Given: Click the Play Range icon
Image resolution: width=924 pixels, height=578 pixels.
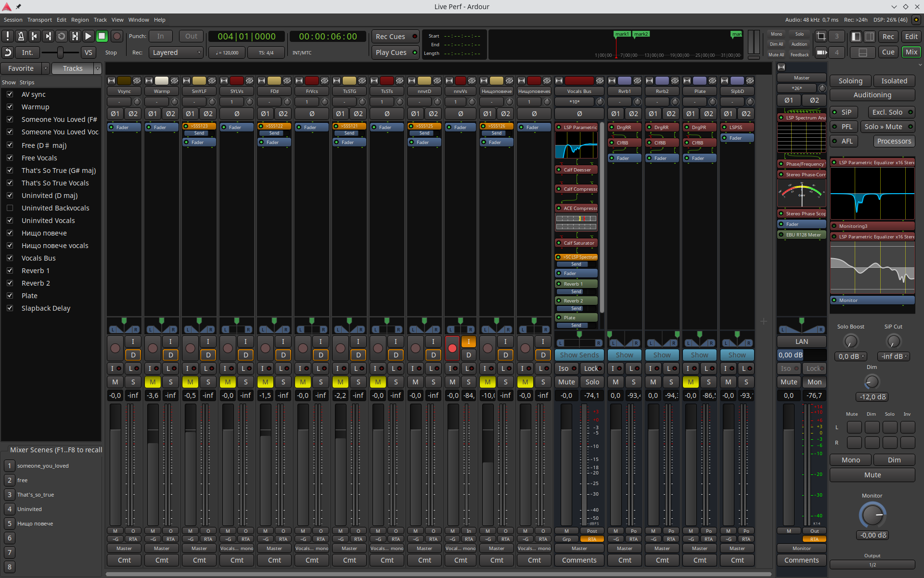Looking at the screenshot, I should point(75,36).
